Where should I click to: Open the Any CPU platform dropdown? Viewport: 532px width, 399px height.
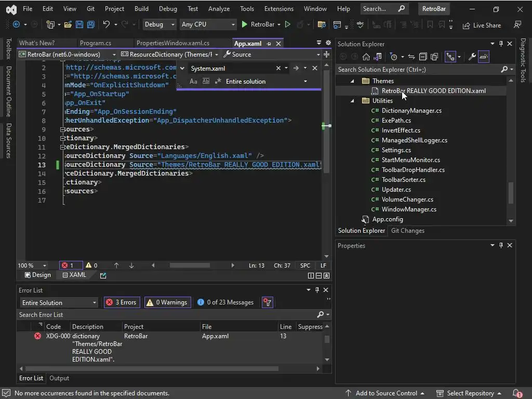208,24
